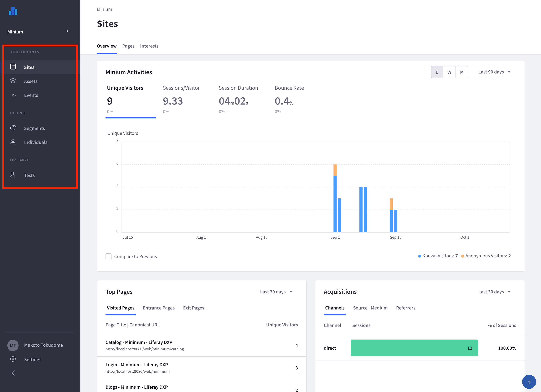The image size is (541, 392).
Task: Click the Liferay Analytics Cloud logo icon
Action: 13,11
